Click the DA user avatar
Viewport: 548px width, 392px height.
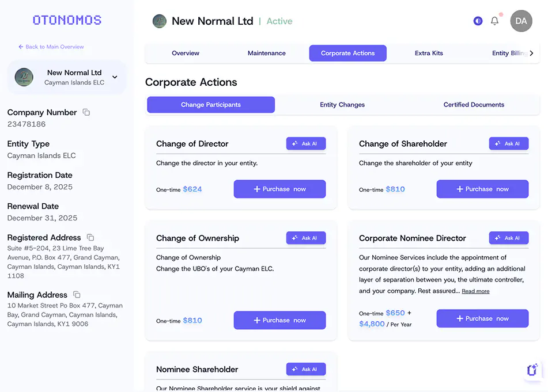tap(521, 21)
